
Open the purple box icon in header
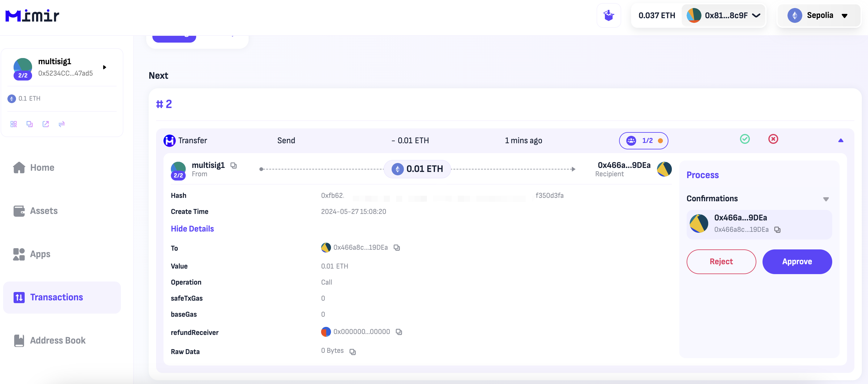point(609,15)
